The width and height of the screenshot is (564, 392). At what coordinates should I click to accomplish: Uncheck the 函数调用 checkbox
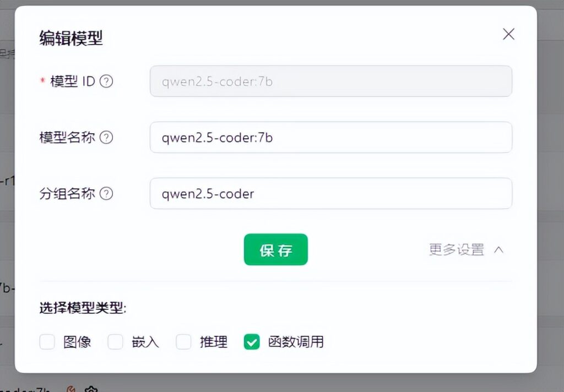(252, 342)
